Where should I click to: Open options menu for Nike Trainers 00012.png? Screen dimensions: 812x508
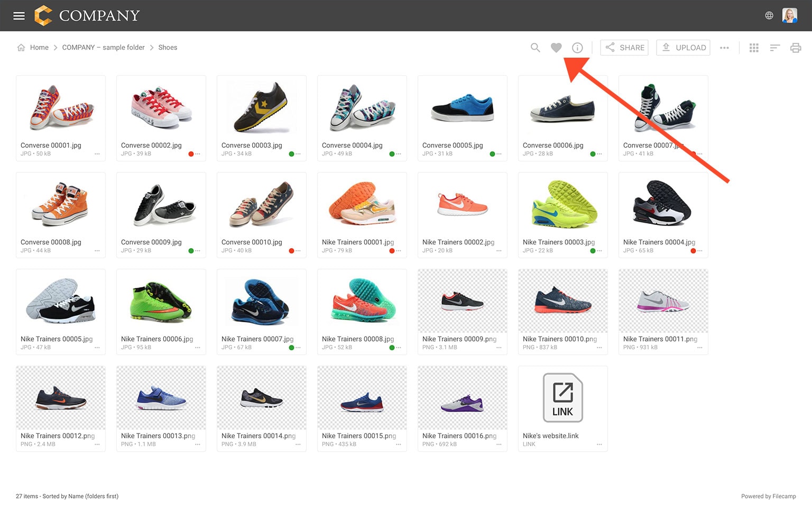97,444
